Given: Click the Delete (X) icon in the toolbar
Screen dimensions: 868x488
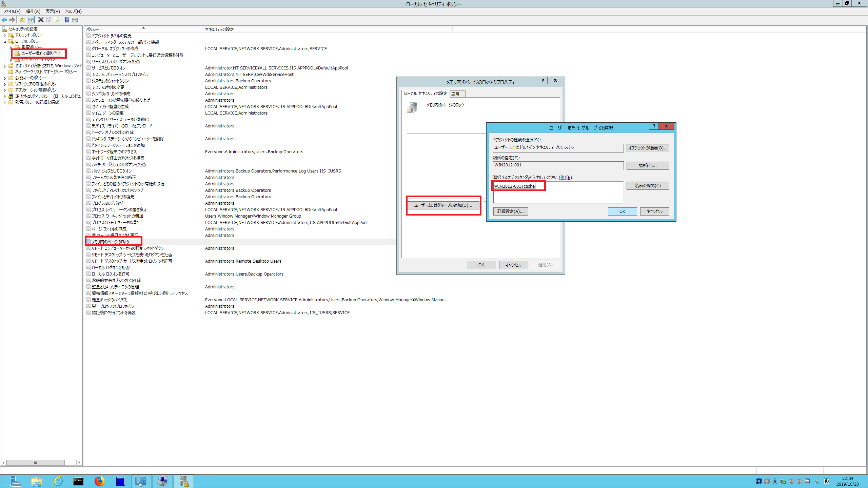Looking at the screenshot, I should click(41, 20).
